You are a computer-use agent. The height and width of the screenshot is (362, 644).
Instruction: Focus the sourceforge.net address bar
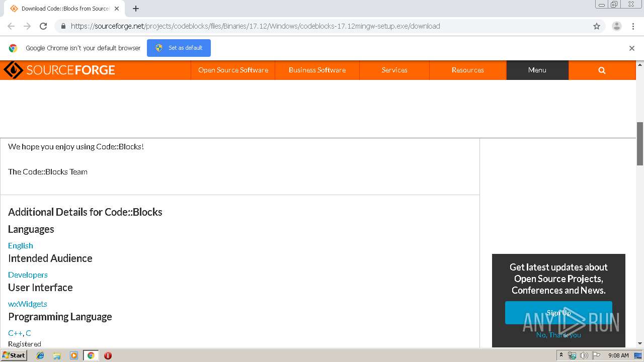(322, 26)
